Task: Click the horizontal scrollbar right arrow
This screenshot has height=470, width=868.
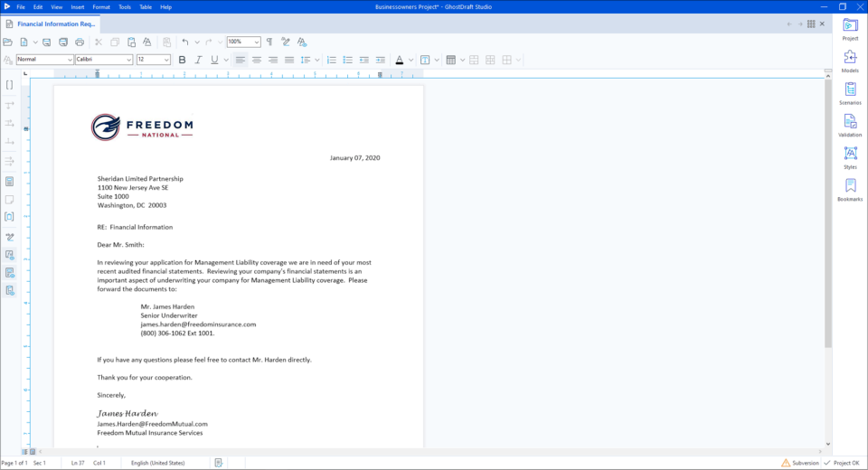Action: (x=820, y=452)
